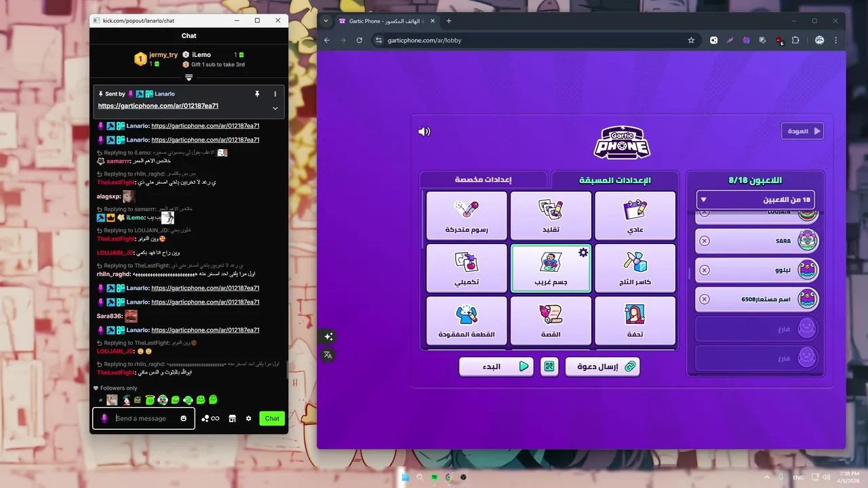Kick player ليلوو with the X icon
Viewport: 868px width, 488px height.
coord(705,270)
